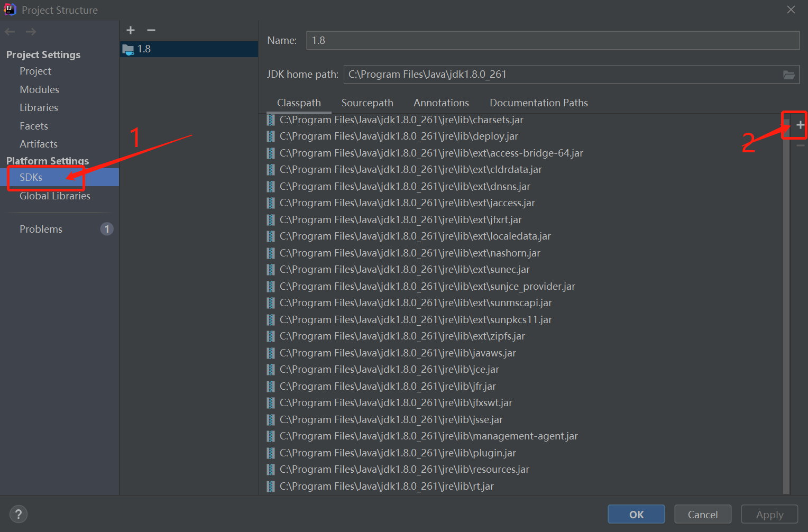Switch to the Sourcepath tab
The height and width of the screenshot is (532, 808).
pyautogui.click(x=367, y=103)
